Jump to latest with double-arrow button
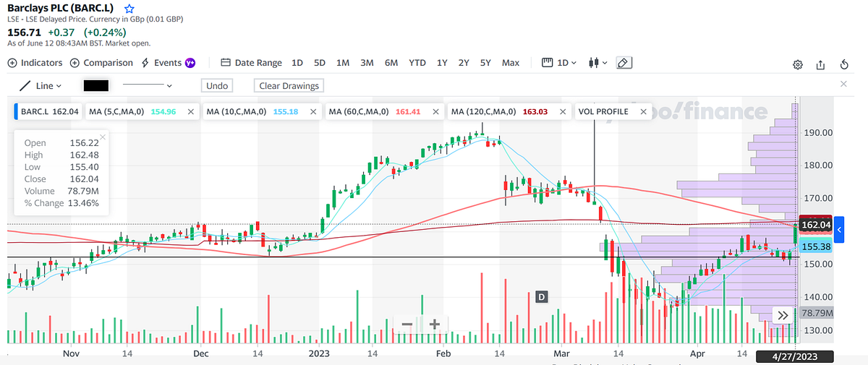 tap(783, 315)
